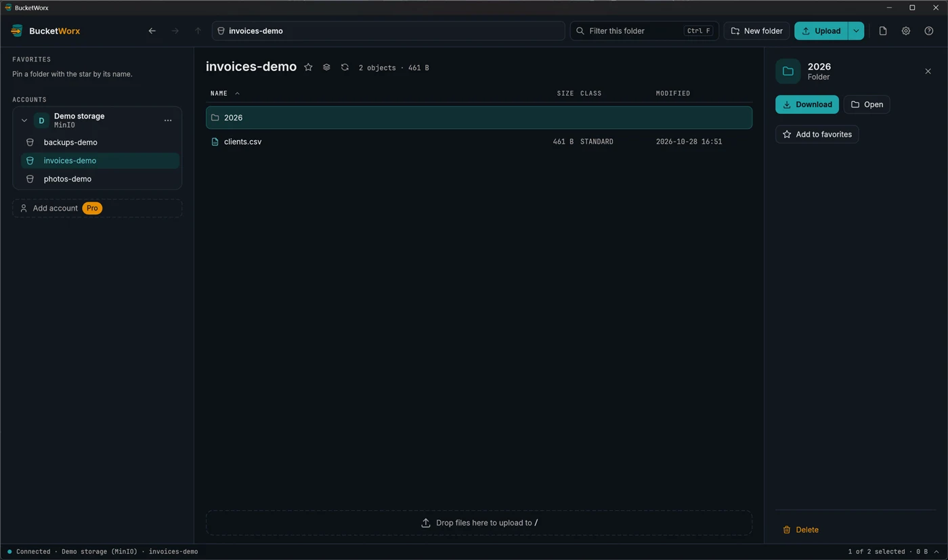
Task: Click the large 2026 folder icon in details
Action: (x=788, y=71)
